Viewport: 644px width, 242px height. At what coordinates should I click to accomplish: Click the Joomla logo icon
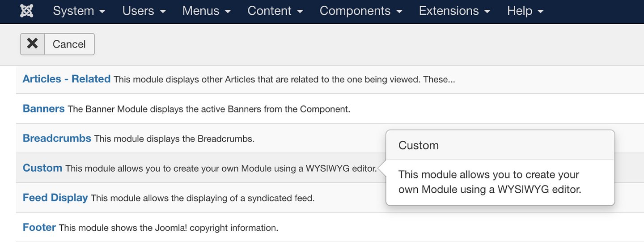[27, 11]
